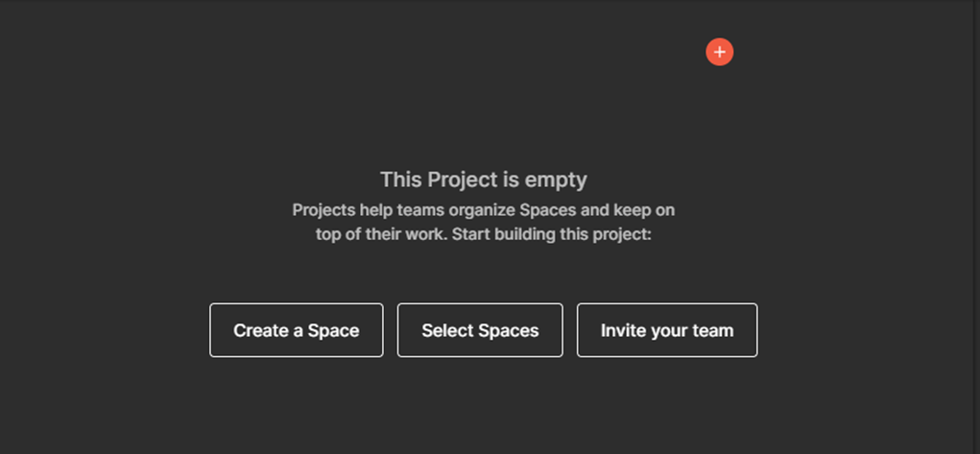Open the team invitation dialog
980x454 pixels.
point(667,330)
